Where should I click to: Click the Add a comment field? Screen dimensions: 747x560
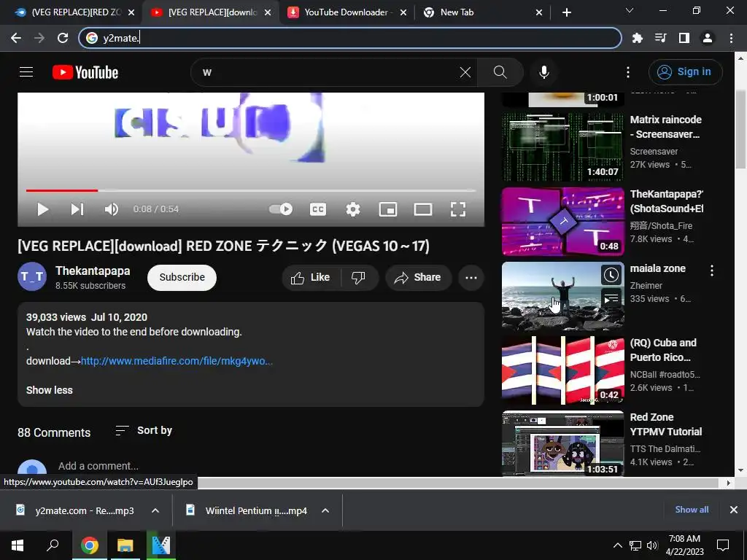(x=98, y=466)
